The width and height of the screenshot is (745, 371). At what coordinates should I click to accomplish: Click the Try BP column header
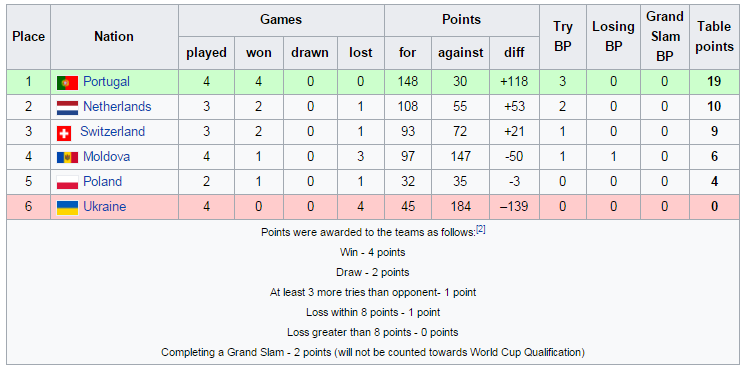[x=563, y=37]
